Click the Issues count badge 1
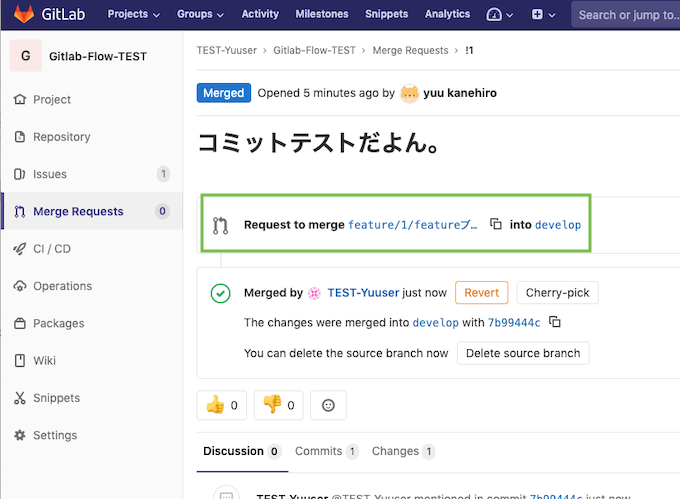The image size is (680, 499). pyautogui.click(x=163, y=174)
